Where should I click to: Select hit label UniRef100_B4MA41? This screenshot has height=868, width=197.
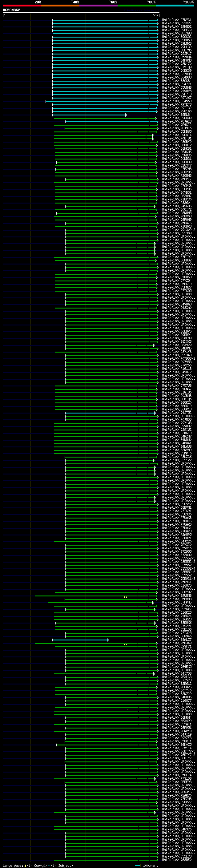pos(176,443)
